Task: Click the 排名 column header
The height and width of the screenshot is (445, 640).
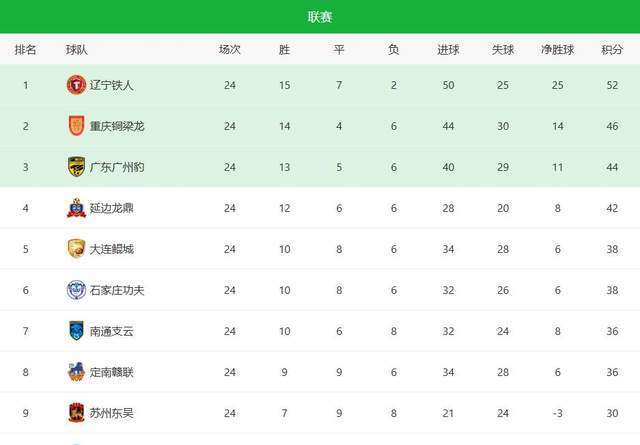Action: (x=26, y=50)
